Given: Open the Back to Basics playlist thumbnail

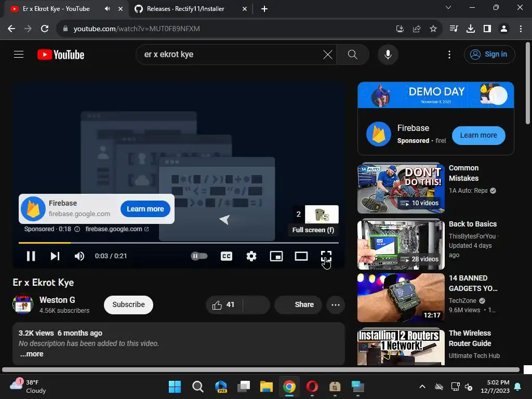Looking at the screenshot, I should tap(401, 245).
